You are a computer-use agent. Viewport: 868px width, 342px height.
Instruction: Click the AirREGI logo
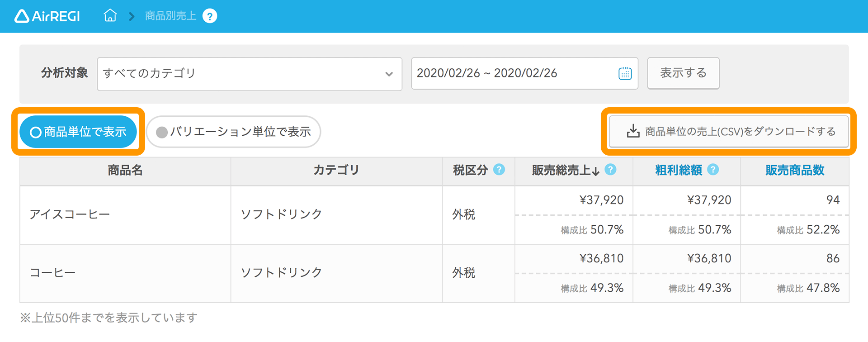tap(47, 16)
